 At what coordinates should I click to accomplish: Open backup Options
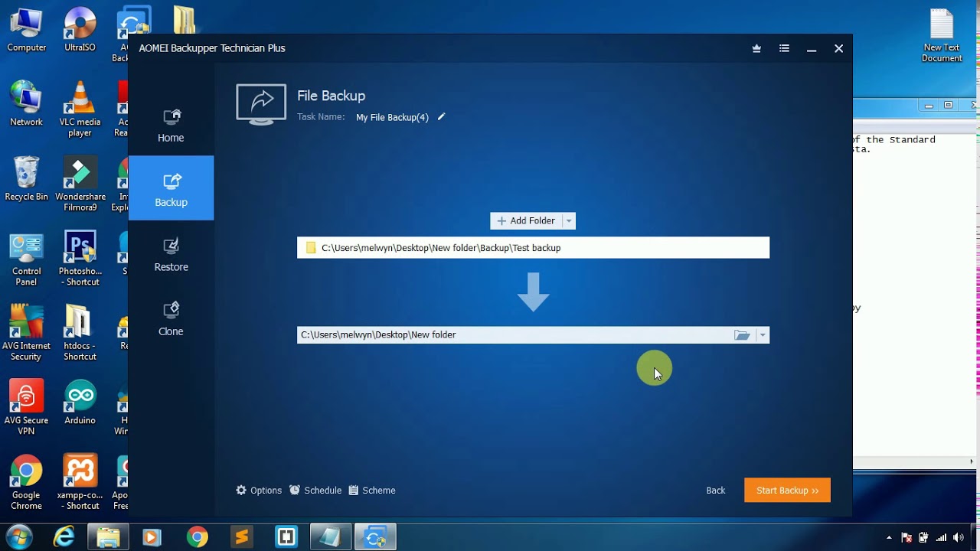[259, 491]
